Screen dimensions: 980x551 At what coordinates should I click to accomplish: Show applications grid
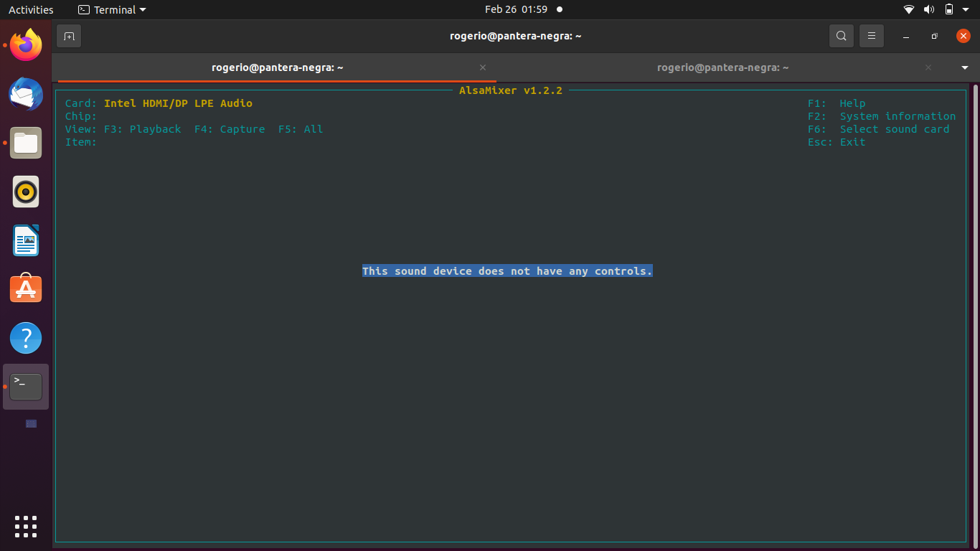coord(26,526)
